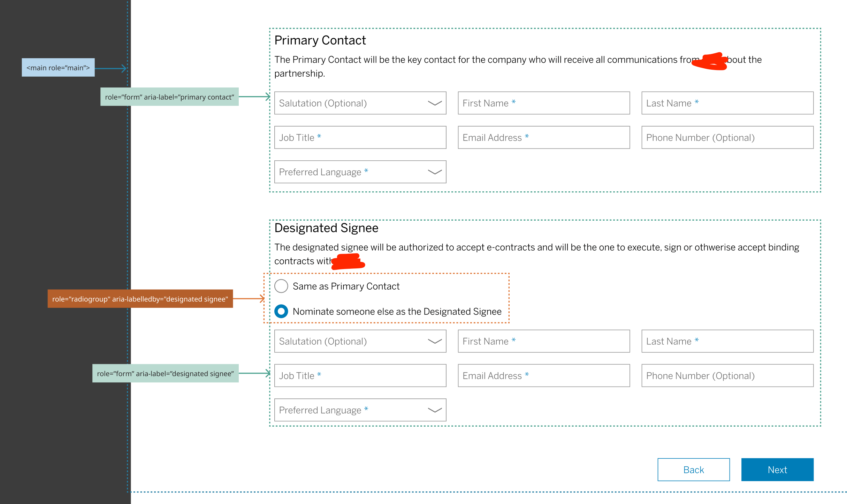
Task: Click the main role annotation label
Action: (x=58, y=68)
